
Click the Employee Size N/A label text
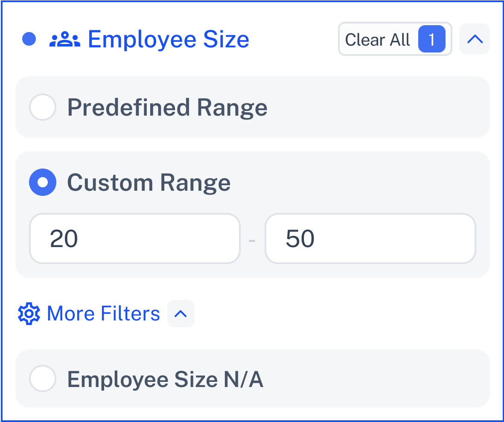(x=165, y=378)
